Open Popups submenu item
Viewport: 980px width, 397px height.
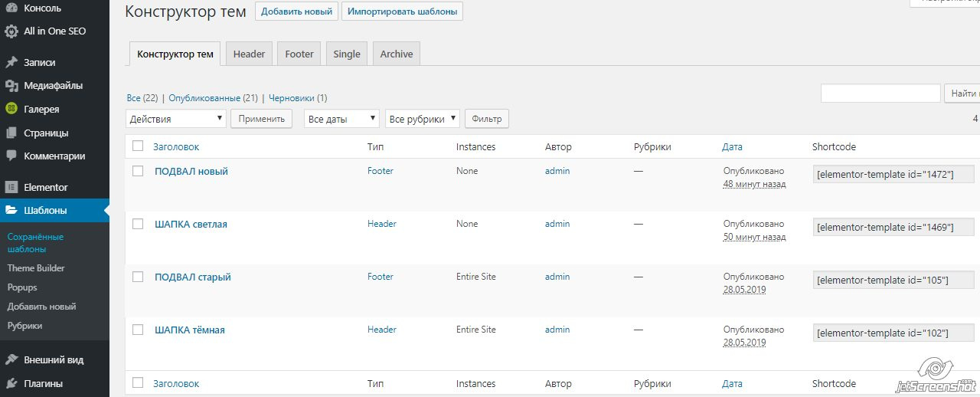point(22,287)
